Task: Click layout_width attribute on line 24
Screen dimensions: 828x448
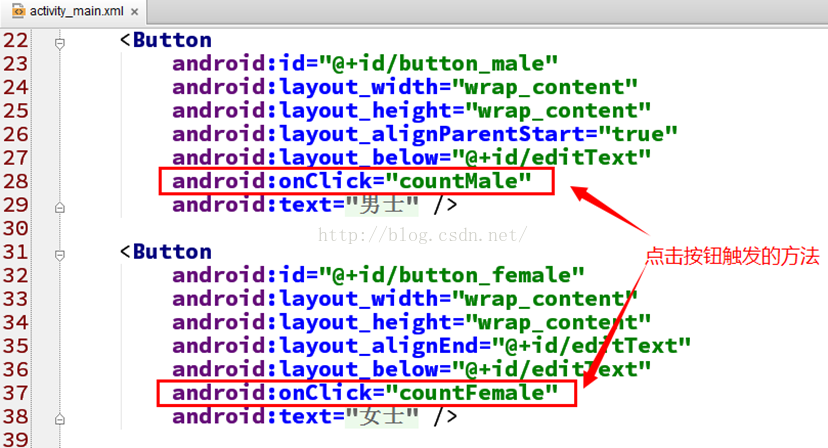Action: point(405,87)
